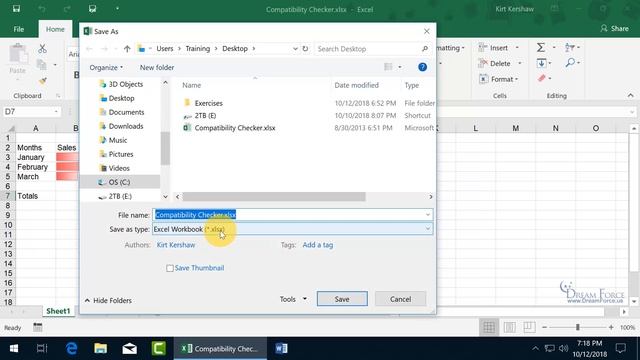The width and height of the screenshot is (640, 360).
Task: Click the Refresh icon beside address bar
Action: click(x=305, y=49)
